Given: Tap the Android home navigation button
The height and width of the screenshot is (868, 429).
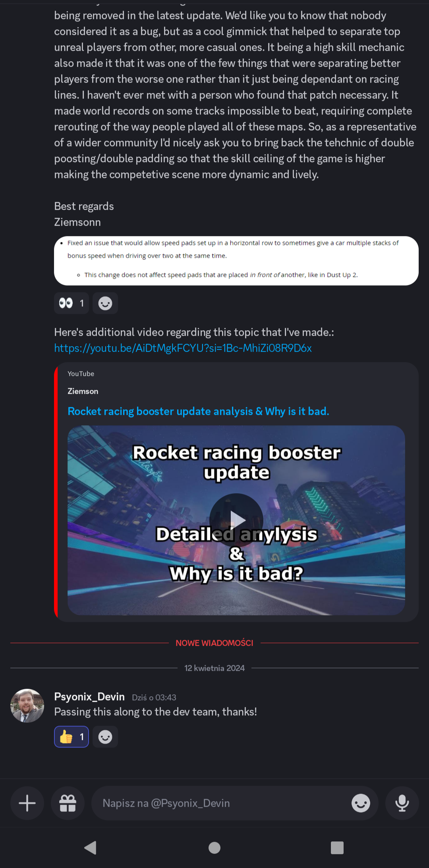Looking at the screenshot, I should coord(214,848).
